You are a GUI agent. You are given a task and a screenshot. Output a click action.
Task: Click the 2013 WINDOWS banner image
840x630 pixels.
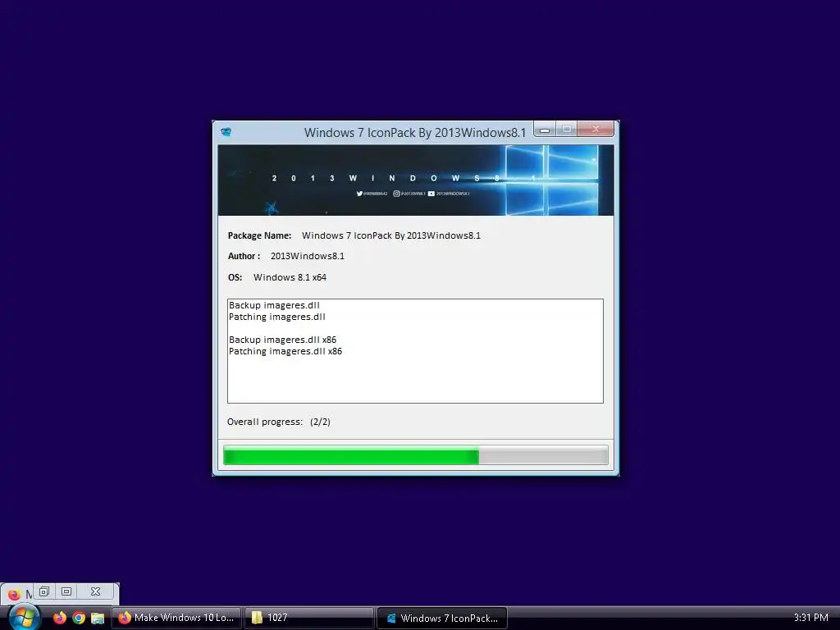(x=415, y=180)
